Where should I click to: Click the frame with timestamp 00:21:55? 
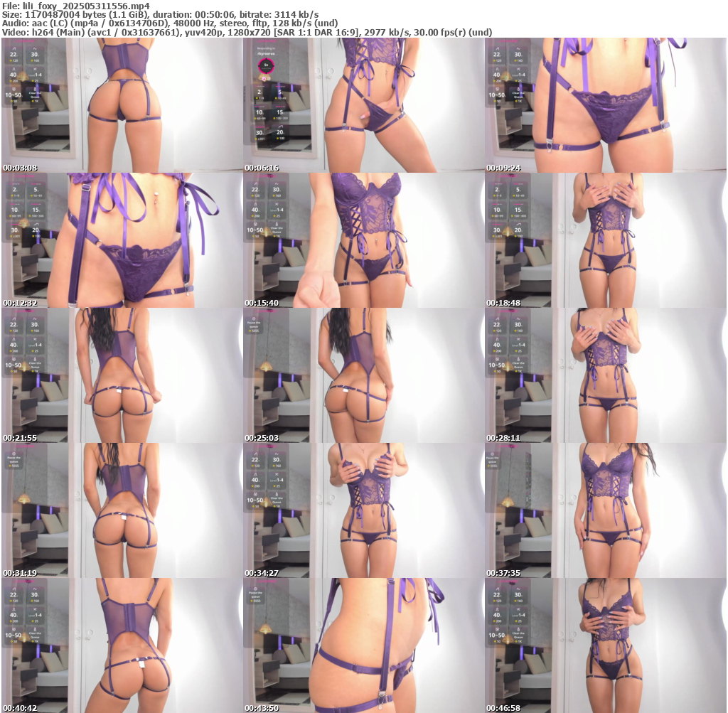tap(122, 375)
